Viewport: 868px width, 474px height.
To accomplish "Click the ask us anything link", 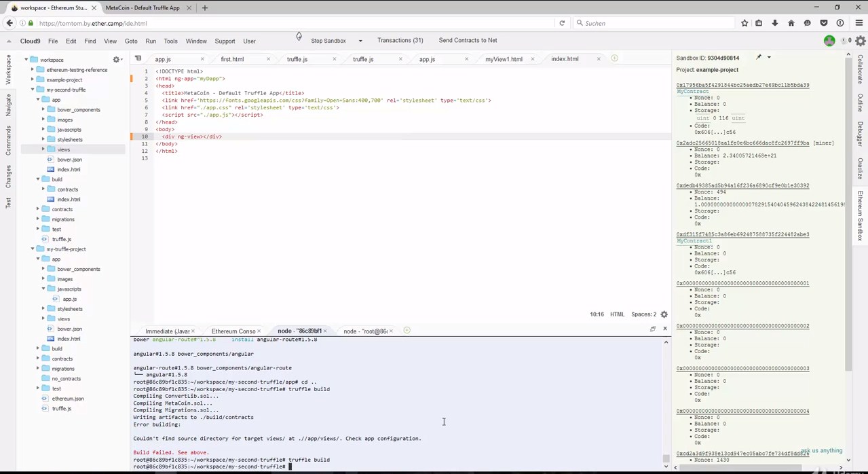I will (x=821, y=451).
